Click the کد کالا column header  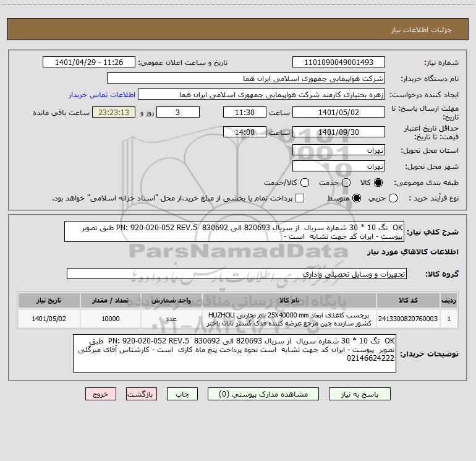(408, 301)
